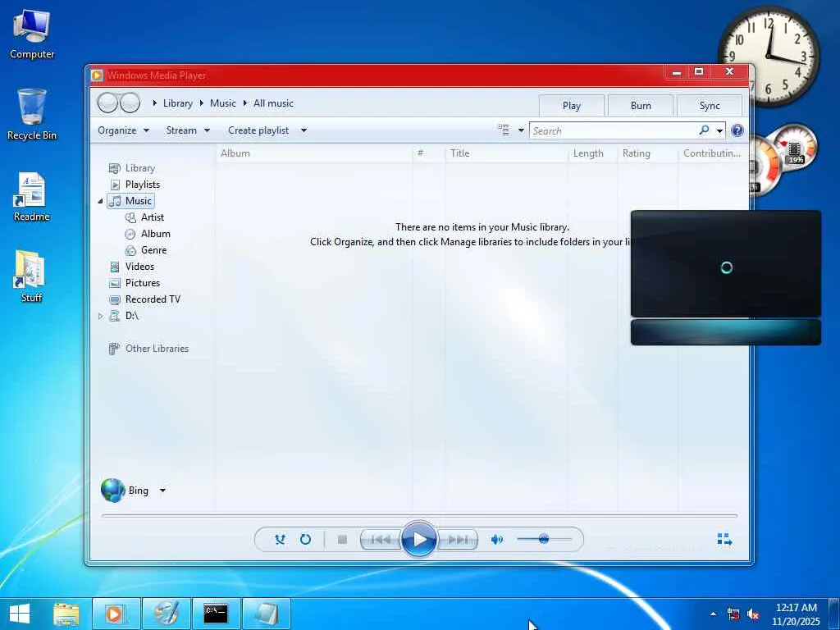Open Computer icon on the desktop
840x630 pixels.
[32, 34]
